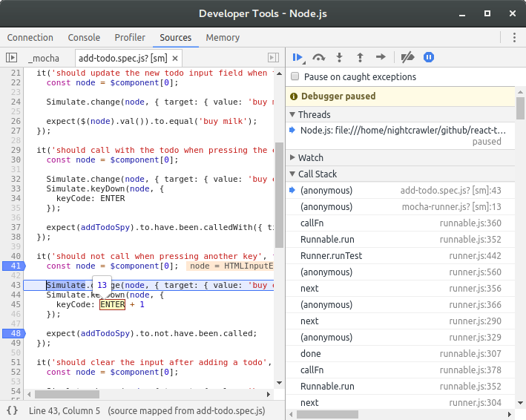Screen dimensions: 526x420
Task: Click the code editor scroll down arrow
Action: 279,383
